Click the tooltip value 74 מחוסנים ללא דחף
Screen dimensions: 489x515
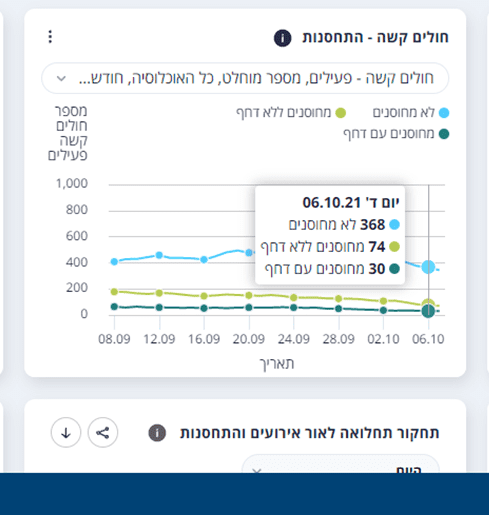coord(330,247)
